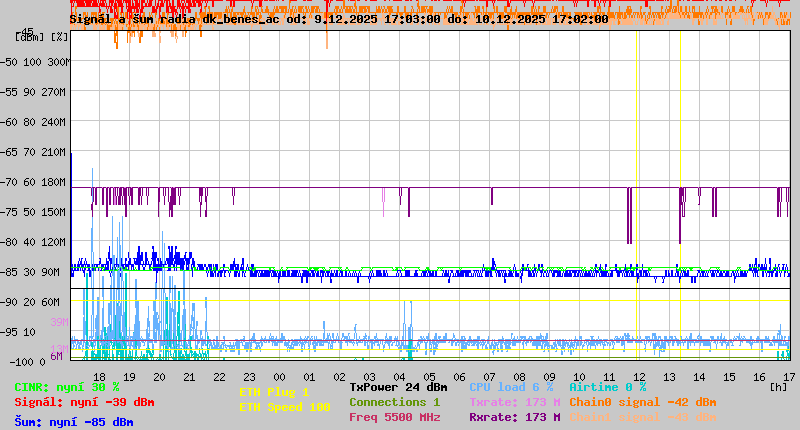Select the 21 hour label on time axis
This screenshot has height=430, width=800.
point(190,376)
